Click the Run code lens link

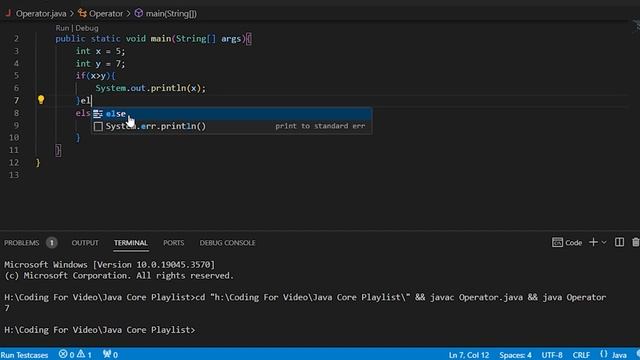pyautogui.click(x=62, y=28)
